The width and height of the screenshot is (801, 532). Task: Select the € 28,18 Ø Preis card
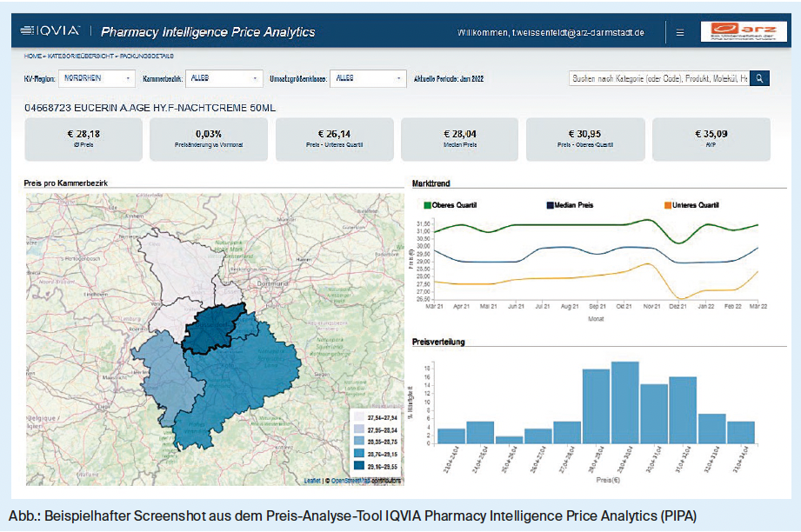(83, 139)
